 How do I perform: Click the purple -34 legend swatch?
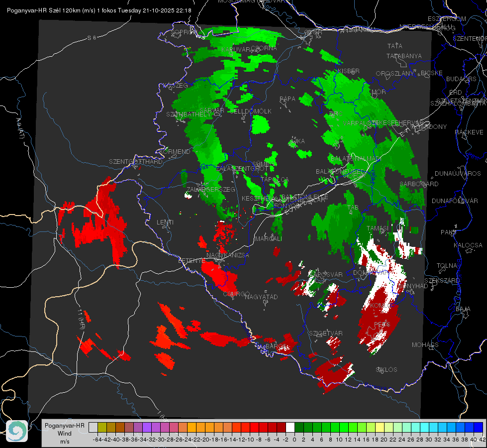pyautogui.click(x=147, y=427)
